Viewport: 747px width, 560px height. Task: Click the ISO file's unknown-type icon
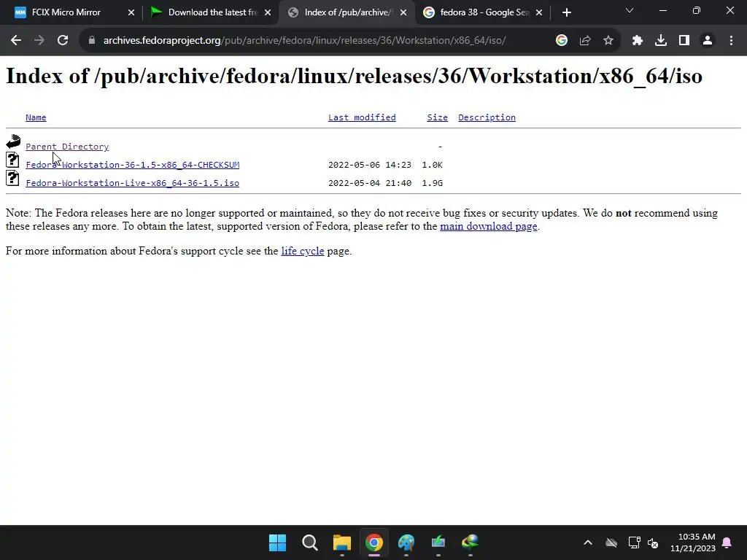pos(13,178)
